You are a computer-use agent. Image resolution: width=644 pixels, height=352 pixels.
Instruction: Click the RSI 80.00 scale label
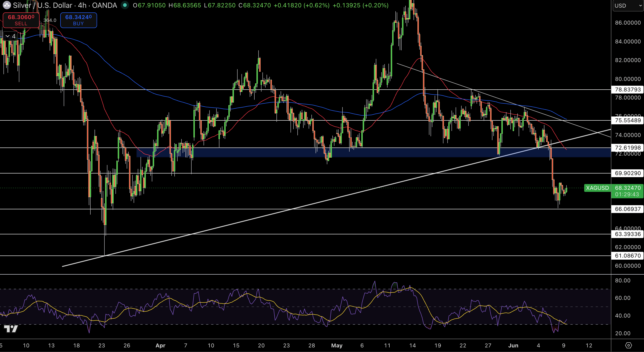pyautogui.click(x=623, y=281)
